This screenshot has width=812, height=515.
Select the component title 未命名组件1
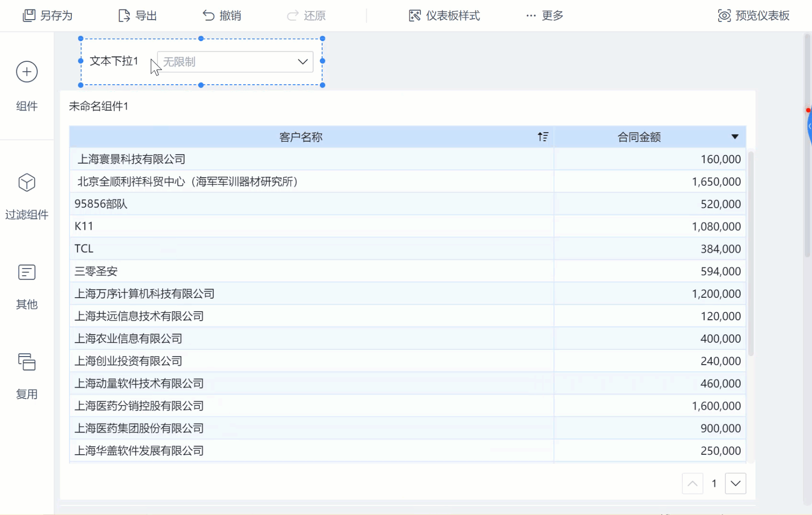tap(99, 106)
